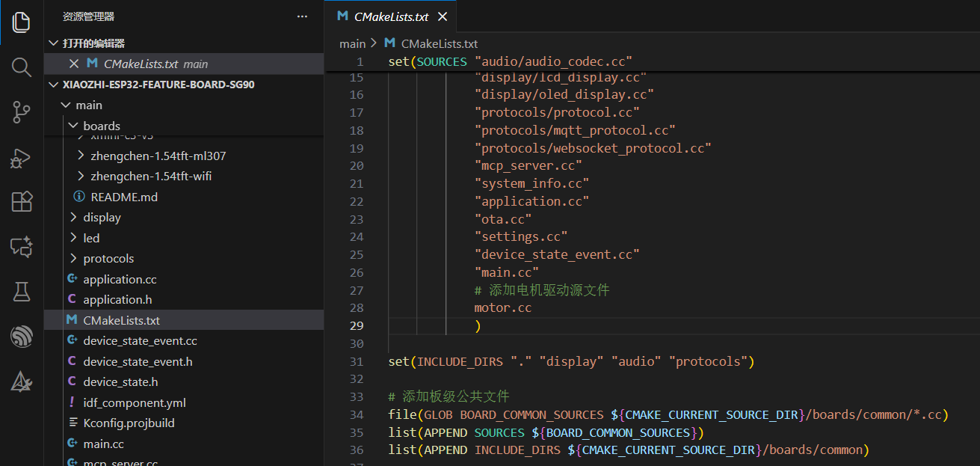Select the CMakeLists.txt editor tab
The image size is (980, 466).
pos(391,16)
